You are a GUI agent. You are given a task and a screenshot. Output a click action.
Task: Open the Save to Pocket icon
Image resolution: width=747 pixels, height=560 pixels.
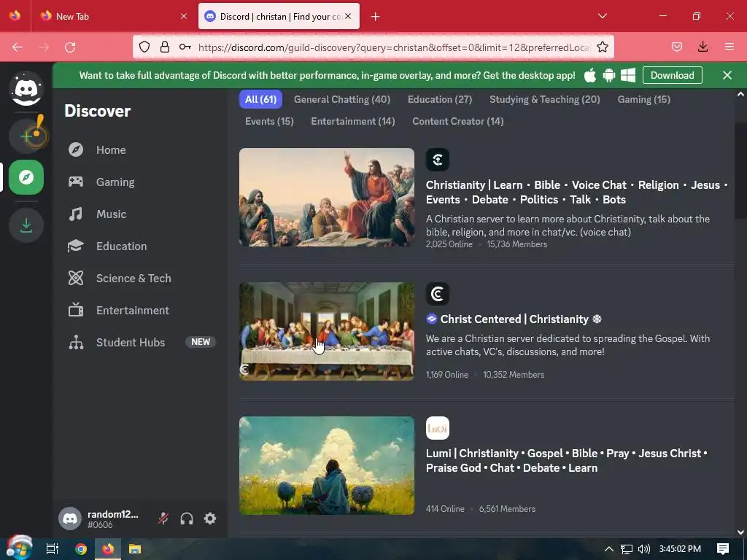676,47
